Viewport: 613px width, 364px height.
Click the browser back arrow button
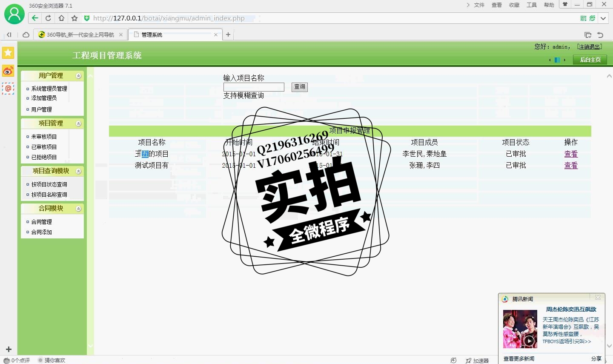35,18
